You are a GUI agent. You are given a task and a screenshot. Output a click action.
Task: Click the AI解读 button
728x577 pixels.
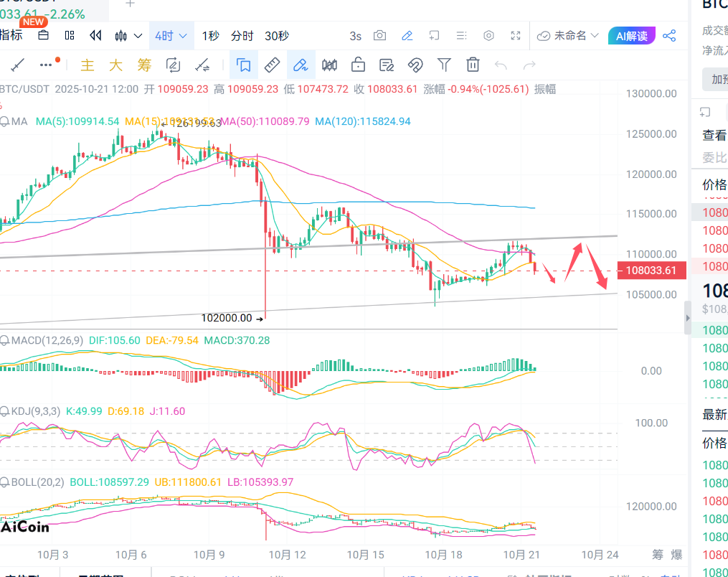(631, 36)
